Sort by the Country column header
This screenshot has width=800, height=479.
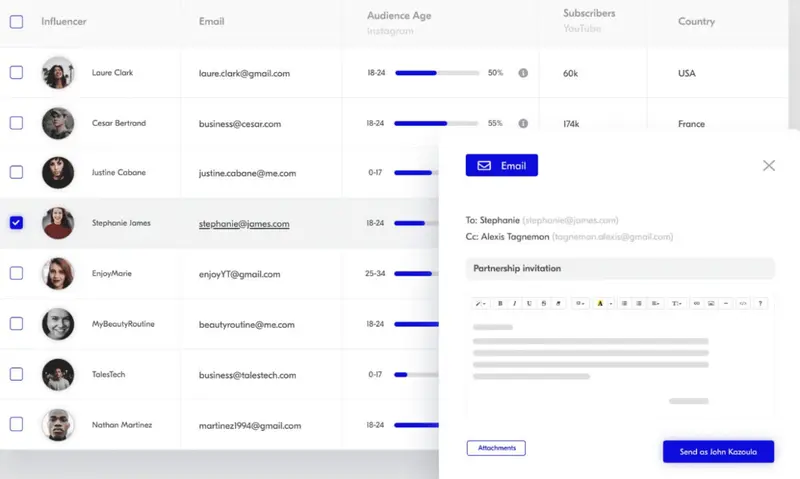(696, 21)
